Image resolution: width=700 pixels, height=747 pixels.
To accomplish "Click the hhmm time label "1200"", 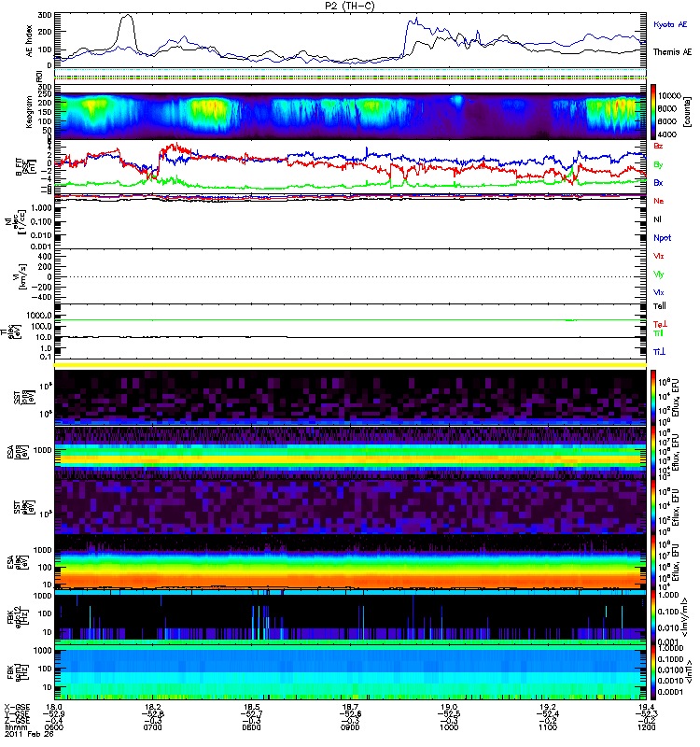I will (x=646, y=727).
